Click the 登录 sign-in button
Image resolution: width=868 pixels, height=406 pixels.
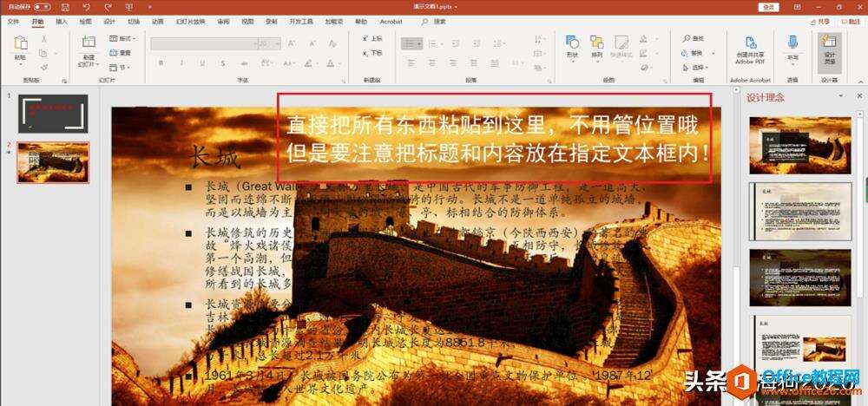(768, 7)
